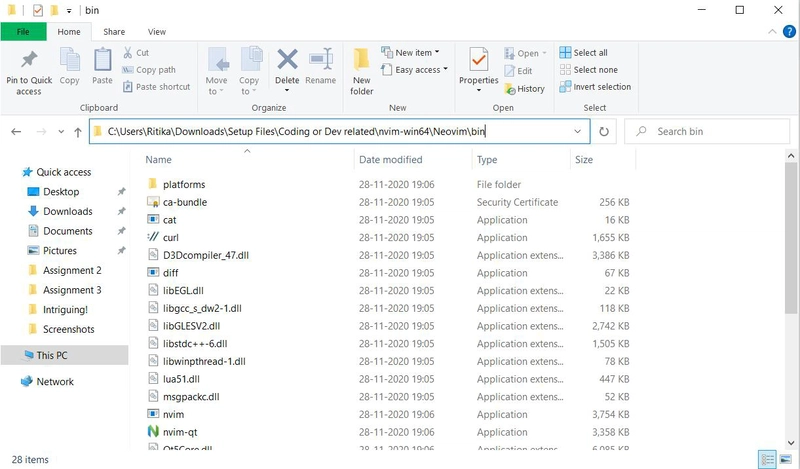Select the nvim-qt application file
The height and width of the screenshot is (469, 800).
coord(180,432)
